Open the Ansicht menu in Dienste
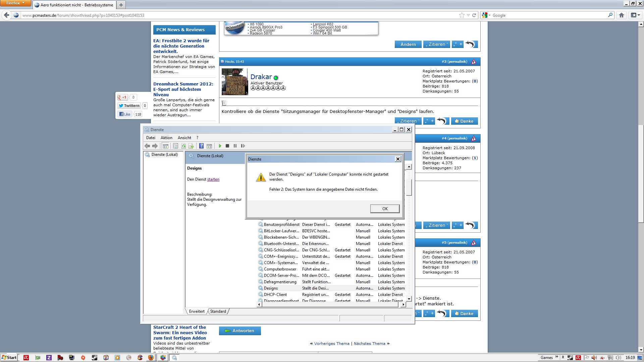This screenshot has height=362, width=644. (x=184, y=138)
